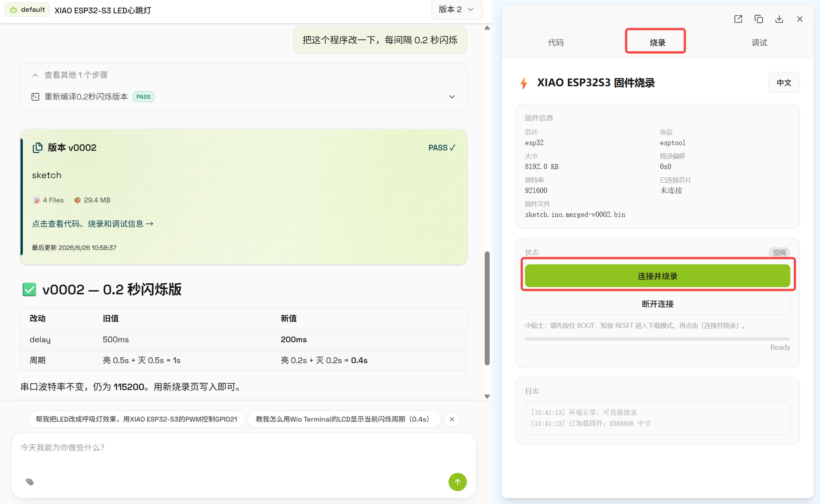Click the version v0002 document icon

point(38,147)
